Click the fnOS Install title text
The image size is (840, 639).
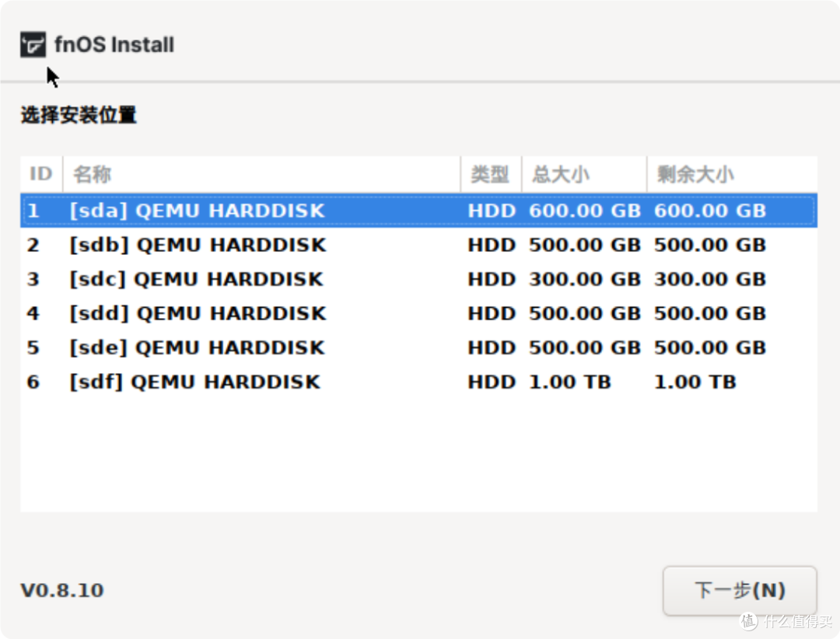pyautogui.click(x=114, y=45)
